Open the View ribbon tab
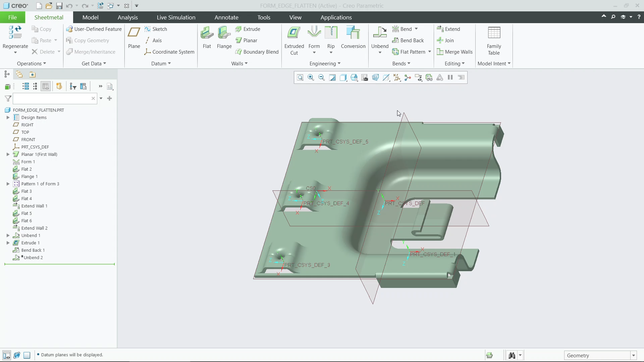This screenshot has width=644, height=362. [295, 17]
